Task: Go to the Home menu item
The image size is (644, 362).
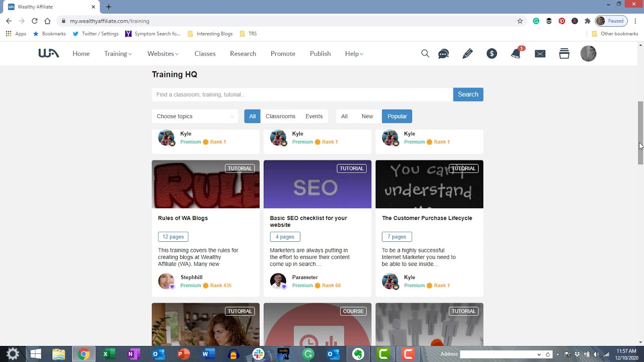Action: tap(81, 54)
